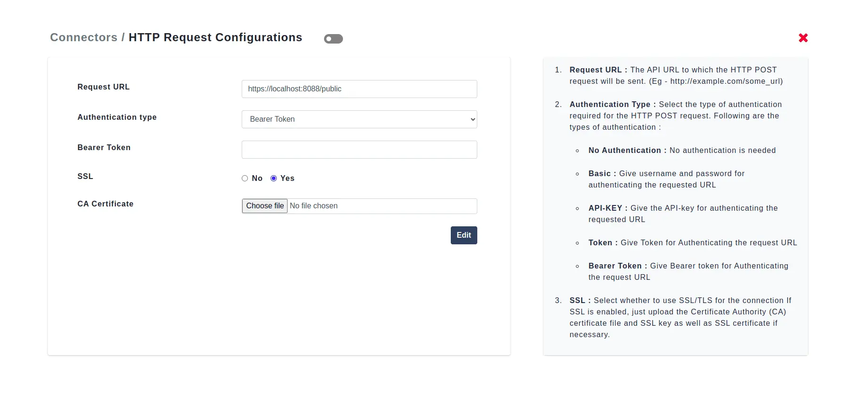
Task: Click 'Authentication Type :' help heading
Action: [613, 105]
